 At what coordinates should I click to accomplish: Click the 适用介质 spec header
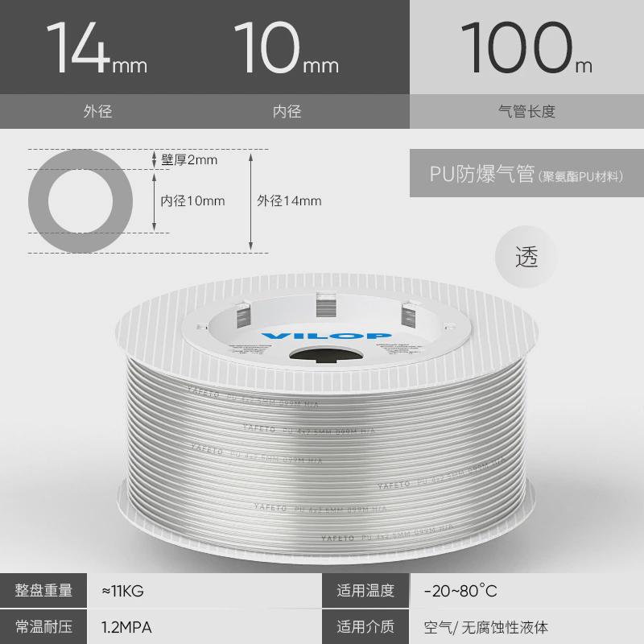click(365, 627)
